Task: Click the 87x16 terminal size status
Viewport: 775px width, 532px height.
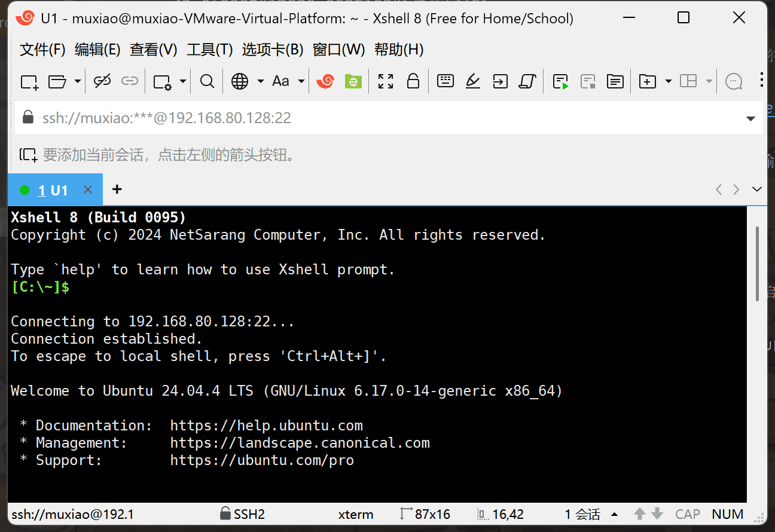Action: (x=425, y=514)
